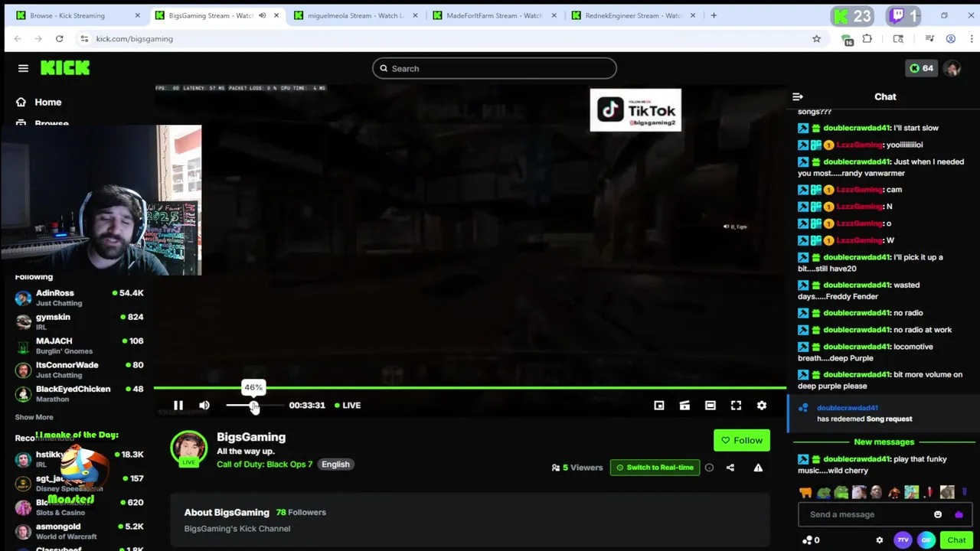The height and width of the screenshot is (551, 980).
Task: Open the 64 Kicks balance
Action: [x=921, y=68]
